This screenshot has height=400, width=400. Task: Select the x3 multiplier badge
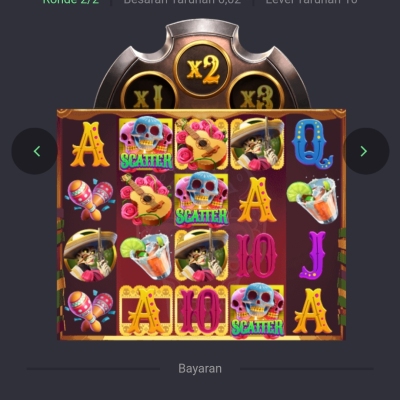pos(256,94)
